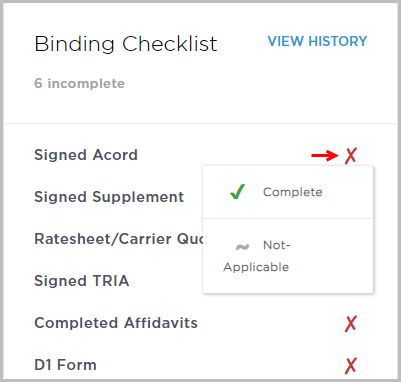The width and height of the screenshot is (401, 382).
Task: Click the red X beside Completed Affidavits
Action: click(351, 324)
